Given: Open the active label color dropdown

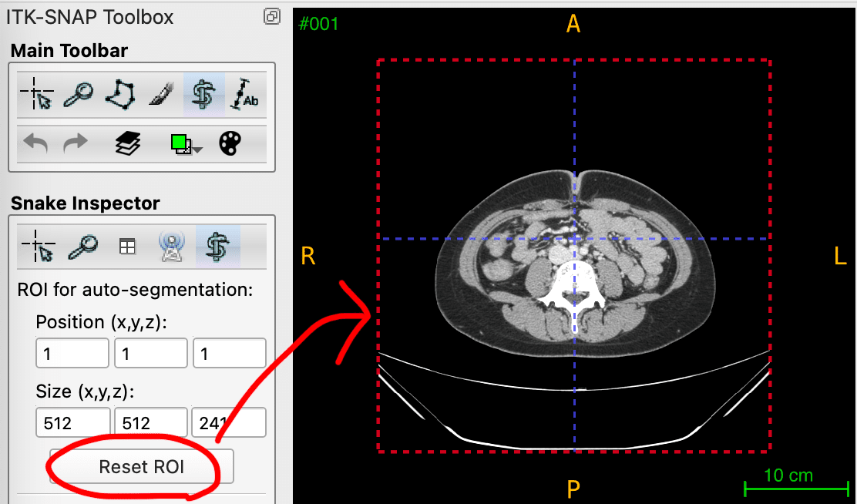Looking at the screenshot, I should coord(186,144).
